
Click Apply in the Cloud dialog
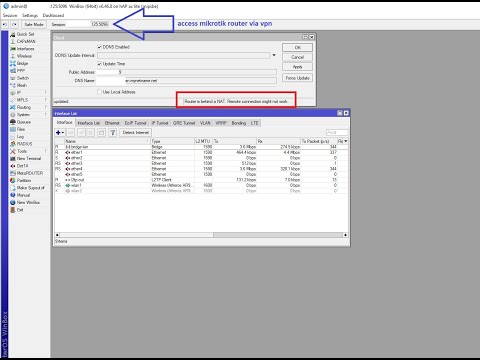click(x=298, y=67)
